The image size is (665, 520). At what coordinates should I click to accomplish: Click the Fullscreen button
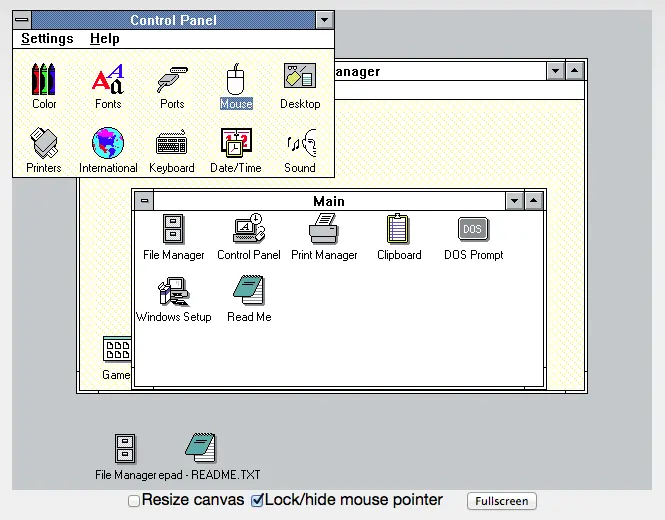[x=502, y=501]
